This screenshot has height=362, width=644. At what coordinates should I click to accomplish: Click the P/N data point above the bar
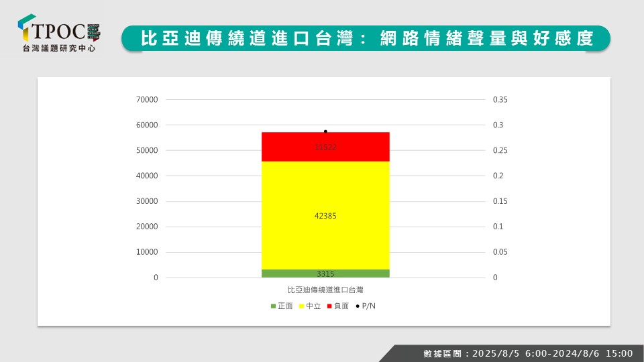tap(325, 131)
